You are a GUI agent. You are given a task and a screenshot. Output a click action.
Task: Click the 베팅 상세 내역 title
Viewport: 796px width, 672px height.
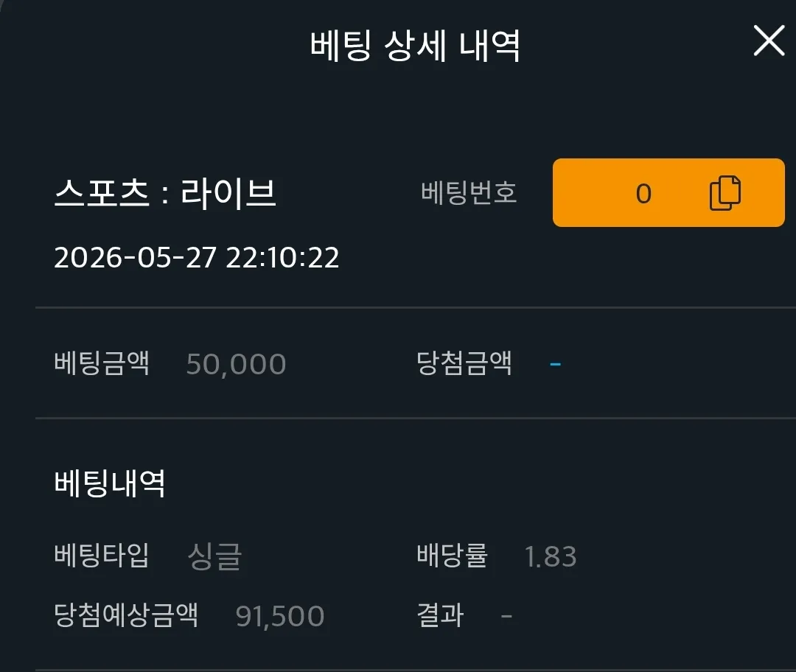coord(415,46)
